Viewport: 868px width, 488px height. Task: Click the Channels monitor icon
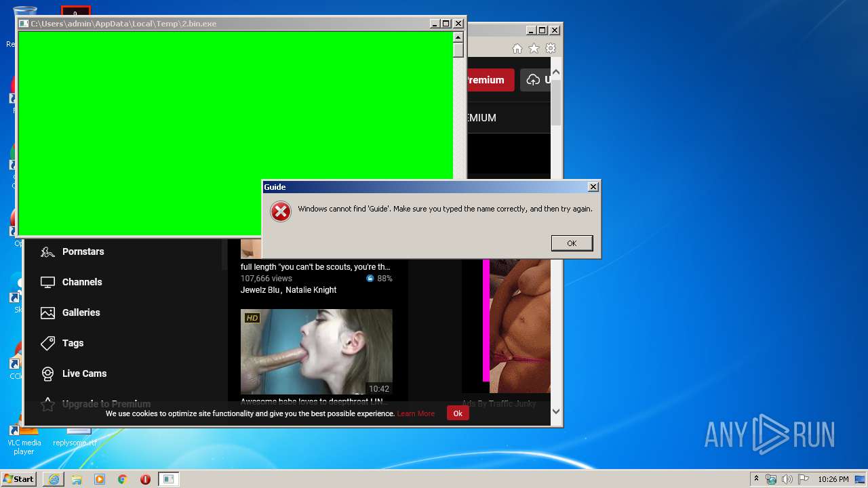(x=47, y=282)
